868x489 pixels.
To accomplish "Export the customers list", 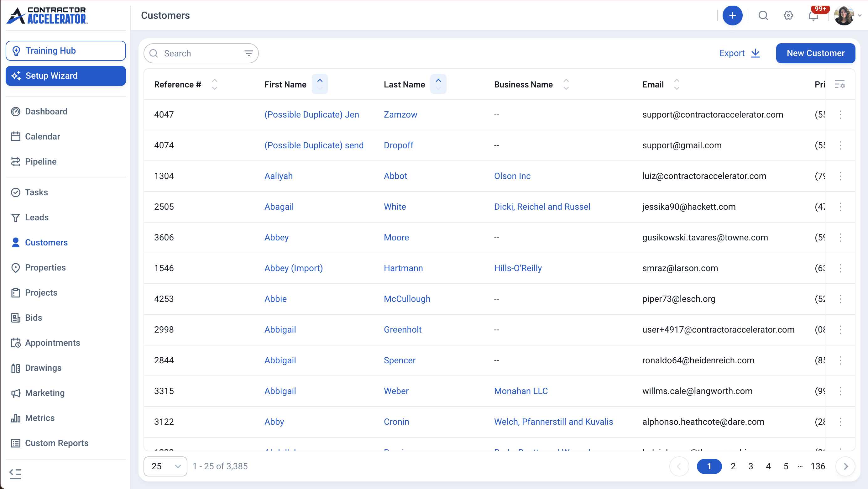I will (x=740, y=53).
